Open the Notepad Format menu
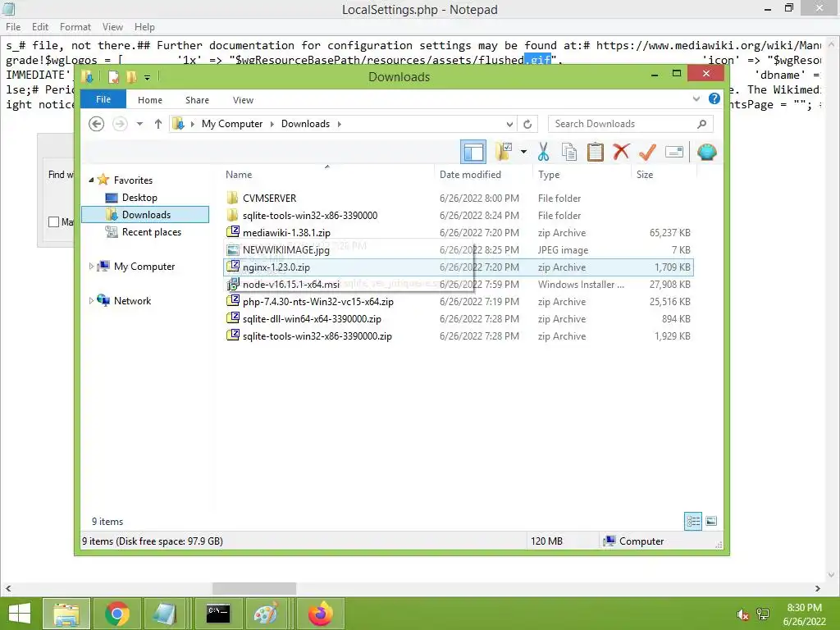 (75, 27)
